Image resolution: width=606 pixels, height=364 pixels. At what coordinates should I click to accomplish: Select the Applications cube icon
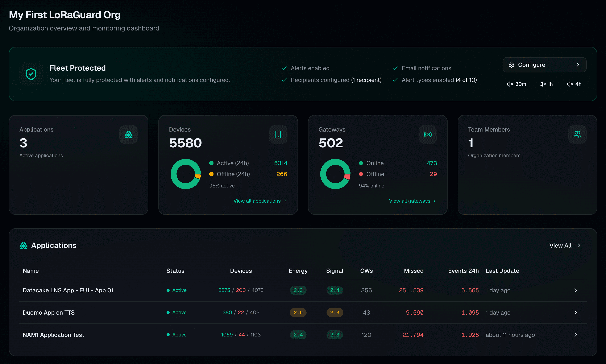128,135
